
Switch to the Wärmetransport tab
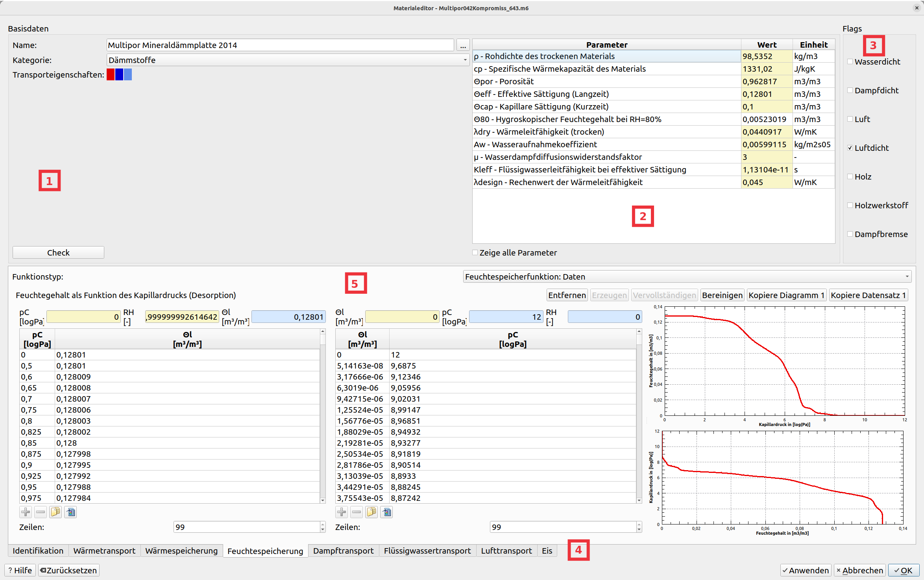coord(104,550)
